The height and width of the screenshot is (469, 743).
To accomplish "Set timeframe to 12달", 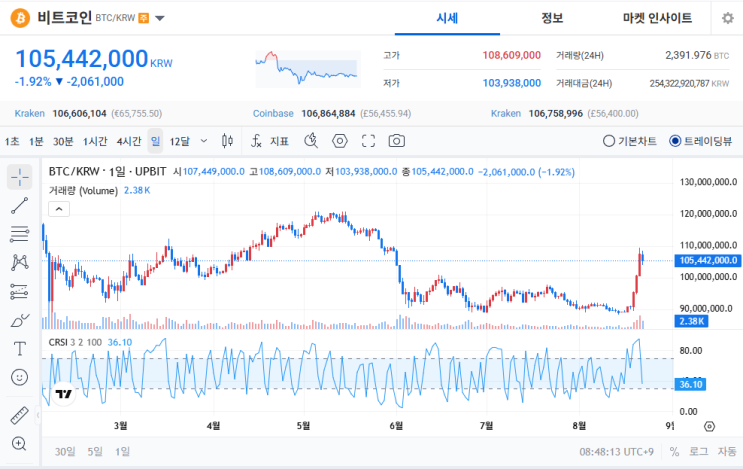I will tap(180, 141).
